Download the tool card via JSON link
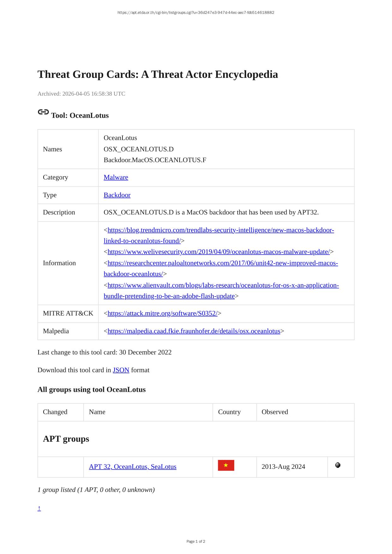The width and height of the screenshot is (392, 554). pos(121,370)
